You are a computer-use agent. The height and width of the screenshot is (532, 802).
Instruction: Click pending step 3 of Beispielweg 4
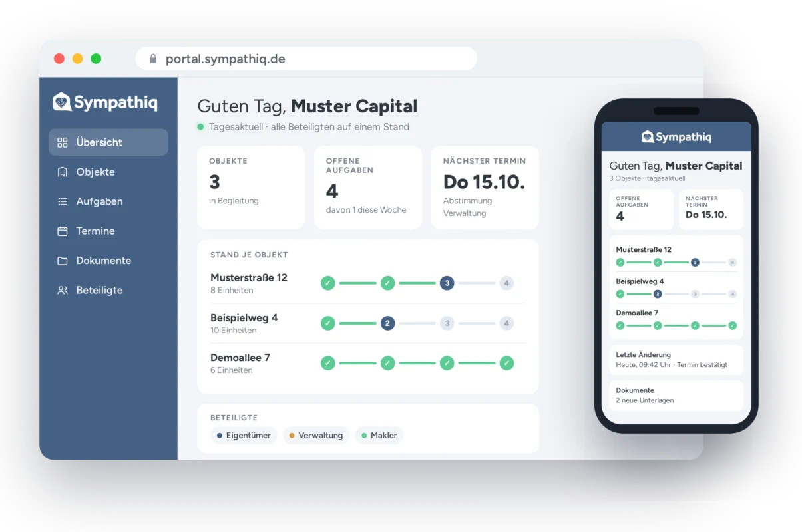(x=447, y=323)
